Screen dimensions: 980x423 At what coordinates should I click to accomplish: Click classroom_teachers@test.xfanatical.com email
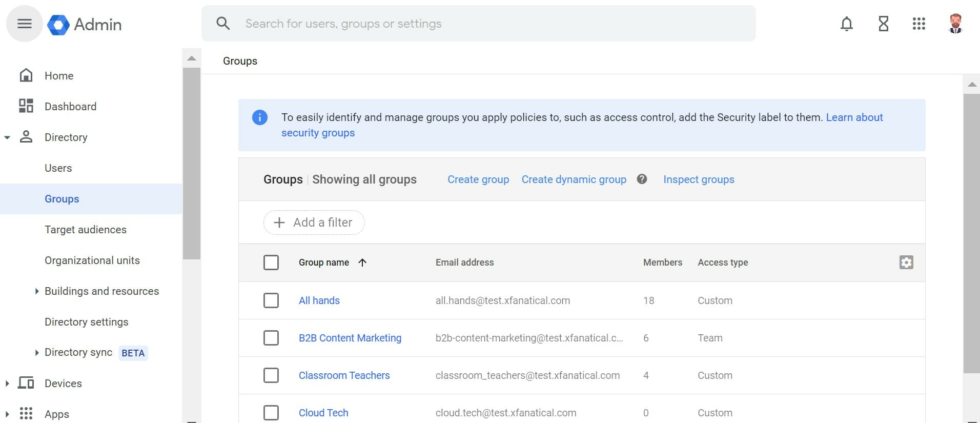coord(528,375)
